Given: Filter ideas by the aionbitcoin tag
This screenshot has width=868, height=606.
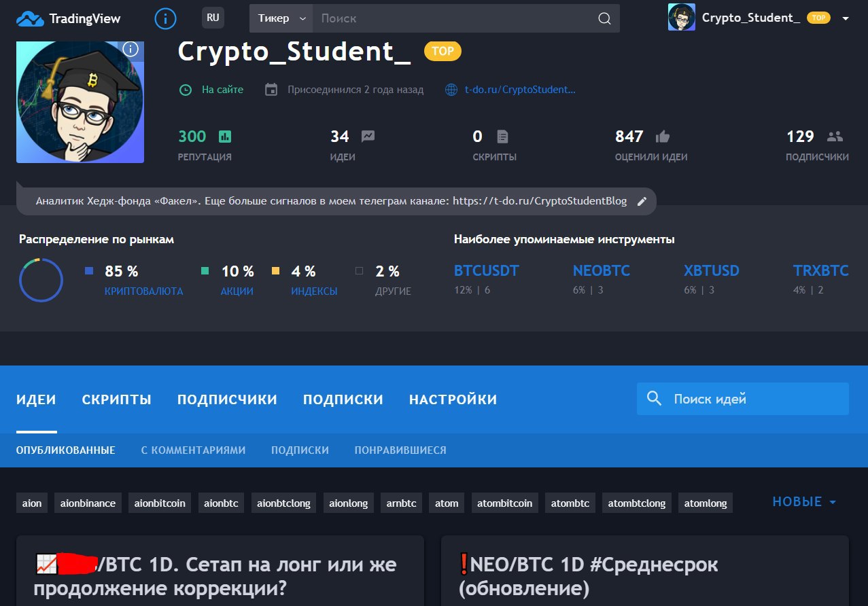Looking at the screenshot, I should [x=160, y=503].
